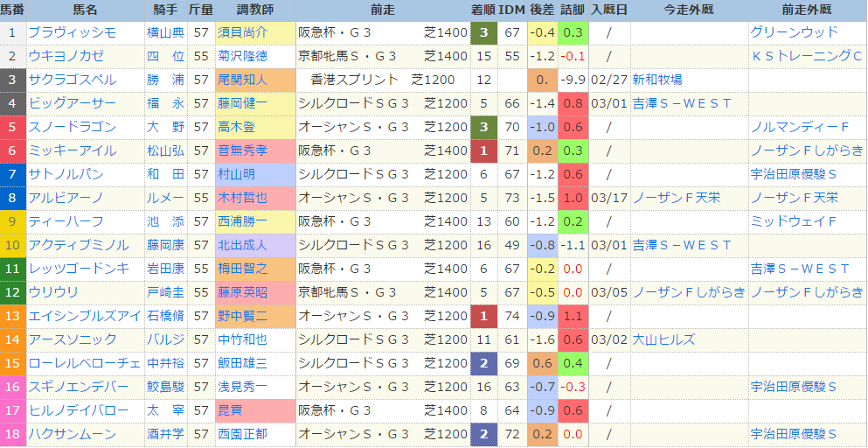The image size is (868, 448).
Task: Open horse link ミッキーアイル
Action: 73,150
